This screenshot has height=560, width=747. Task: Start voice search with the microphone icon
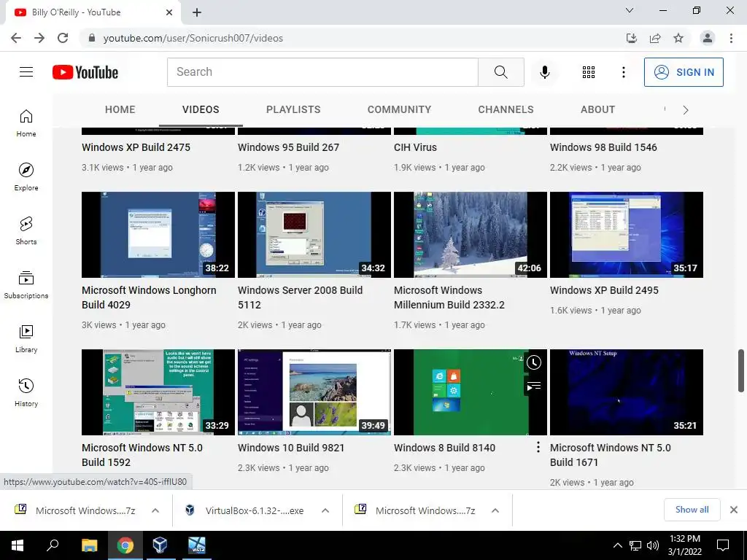click(x=544, y=72)
